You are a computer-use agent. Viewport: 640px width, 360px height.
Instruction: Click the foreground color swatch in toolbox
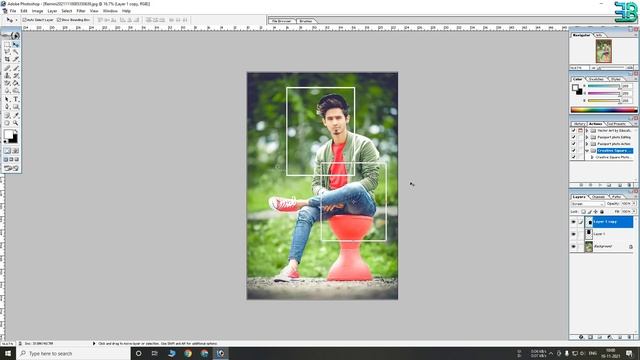pos(8,134)
